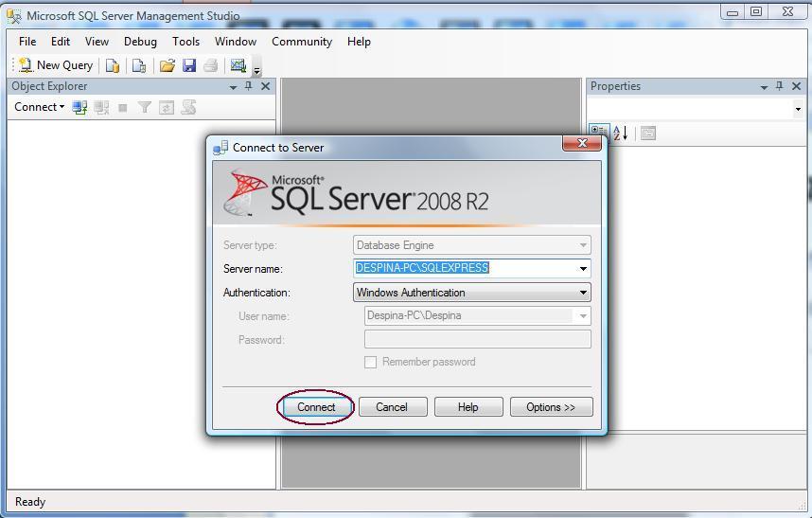Click the SQL Server Compact Query icon
The width and height of the screenshot is (812, 518).
pyautogui.click(x=139, y=65)
